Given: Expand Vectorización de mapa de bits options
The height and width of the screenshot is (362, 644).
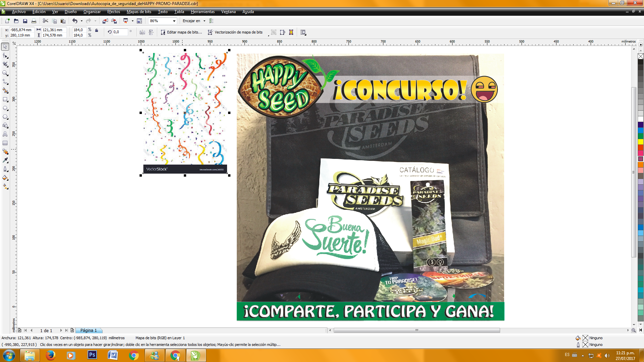Looking at the screenshot, I should coord(268,35).
